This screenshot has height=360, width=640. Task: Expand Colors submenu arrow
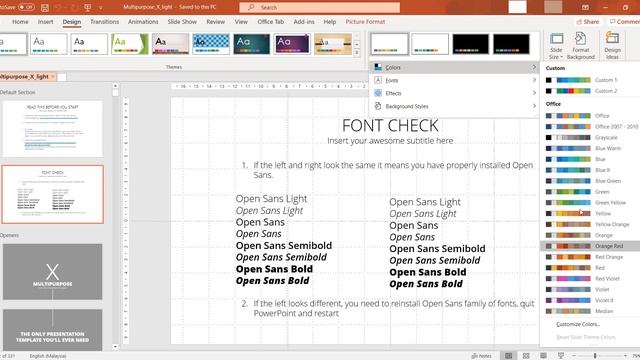pyautogui.click(x=534, y=67)
